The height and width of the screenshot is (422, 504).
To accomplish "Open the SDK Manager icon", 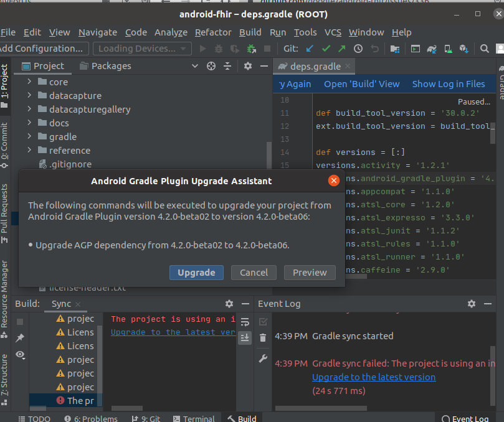I will coord(464,49).
